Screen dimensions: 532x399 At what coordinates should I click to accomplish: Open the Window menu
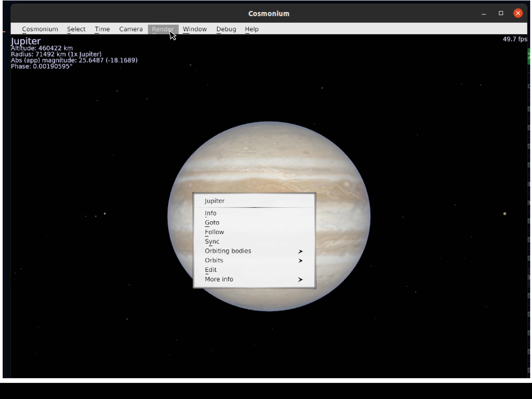tap(195, 29)
